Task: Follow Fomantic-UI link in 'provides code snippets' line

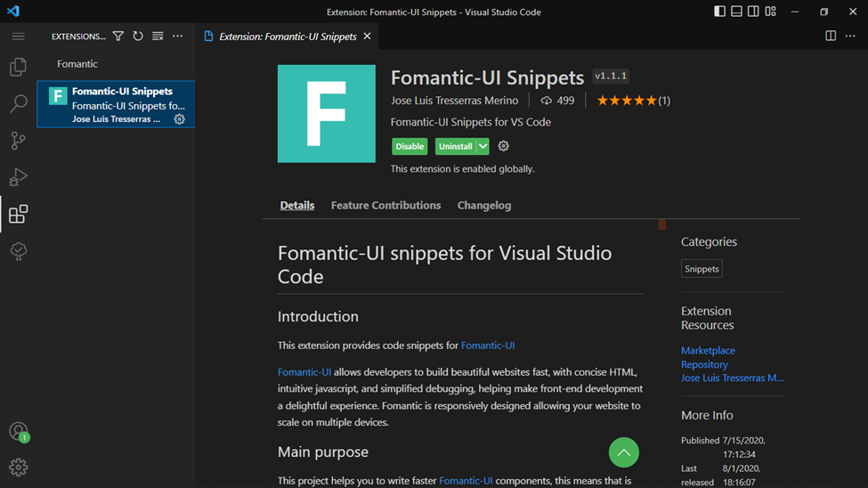Action: [488, 346]
